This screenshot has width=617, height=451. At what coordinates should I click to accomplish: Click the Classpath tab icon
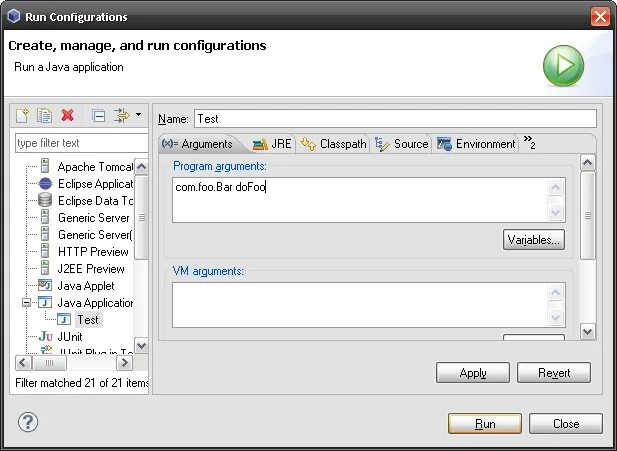pyautogui.click(x=308, y=144)
